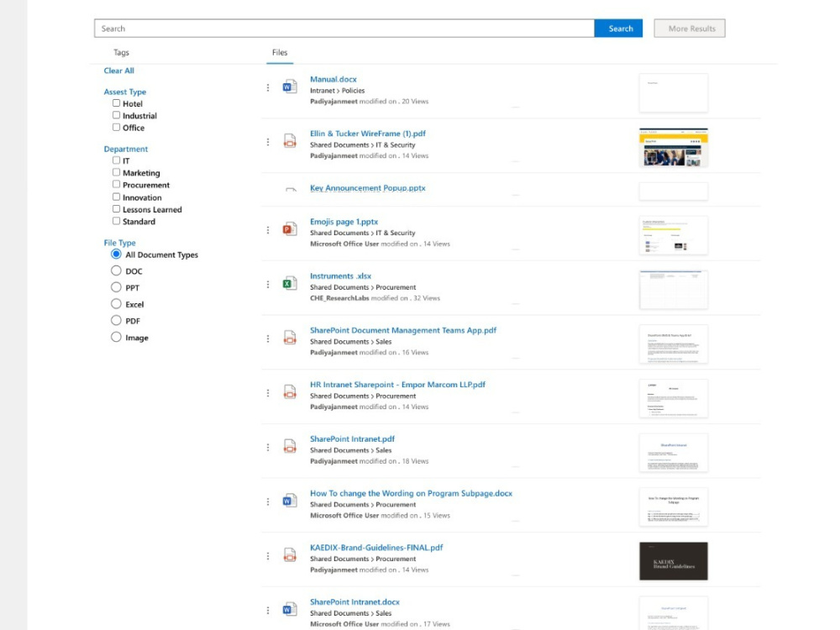Screen dimensions: 840x630
Task: Filter by the Image file type radio button
Action: tap(116, 337)
